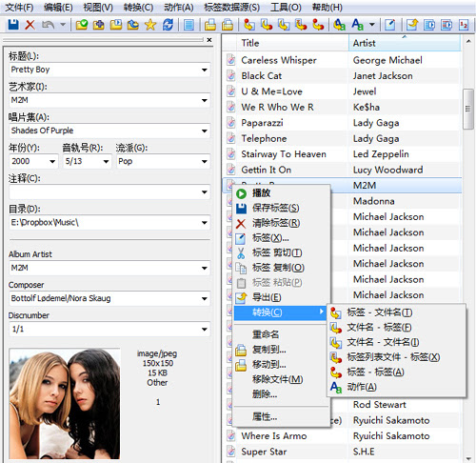
Task: Click the Save tag floppy disk toolbar icon
Action: coord(13,25)
